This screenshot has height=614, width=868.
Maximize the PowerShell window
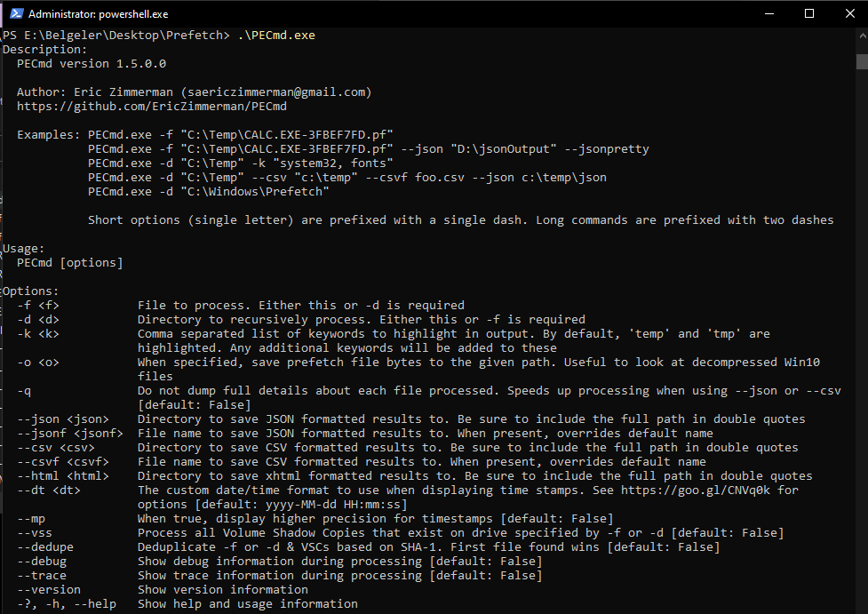tap(809, 13)
